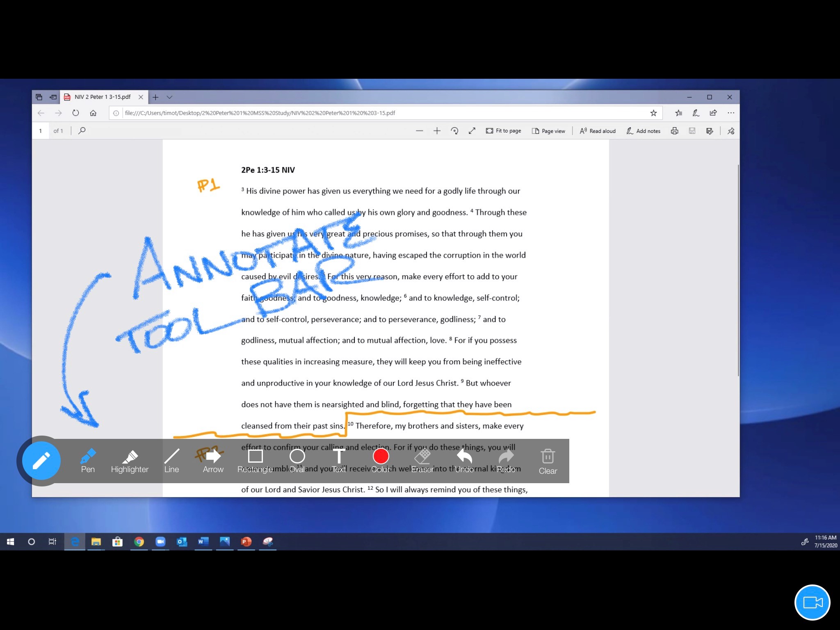Open the Edge settings ellipsis menu
Viewport: 840px width, 630px height.
tap(730, 113)
